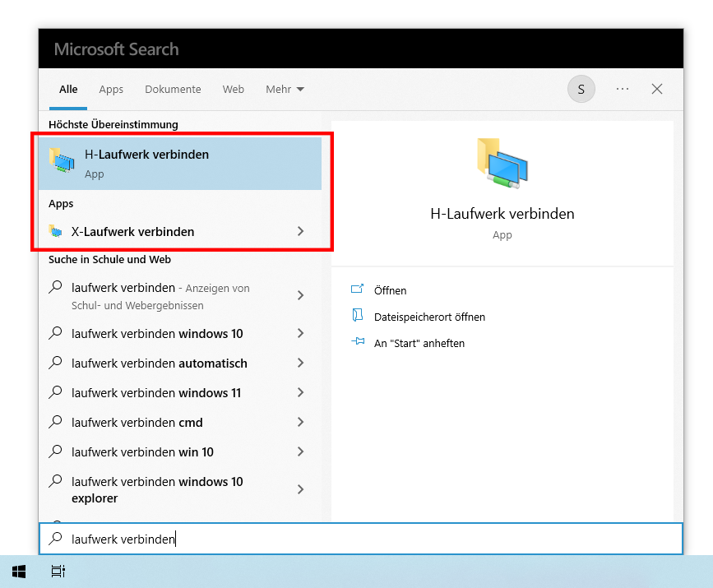Close the Microsoft Search panel

[657, 89]
